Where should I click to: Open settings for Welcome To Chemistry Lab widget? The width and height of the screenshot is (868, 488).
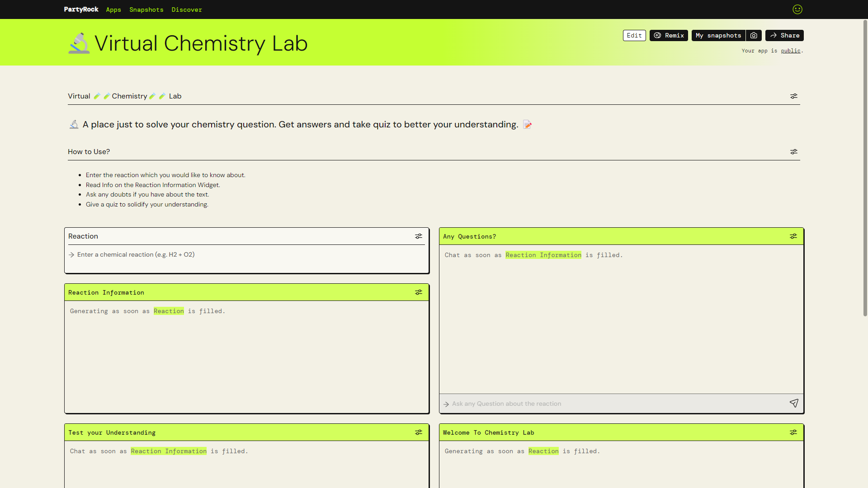793,432
